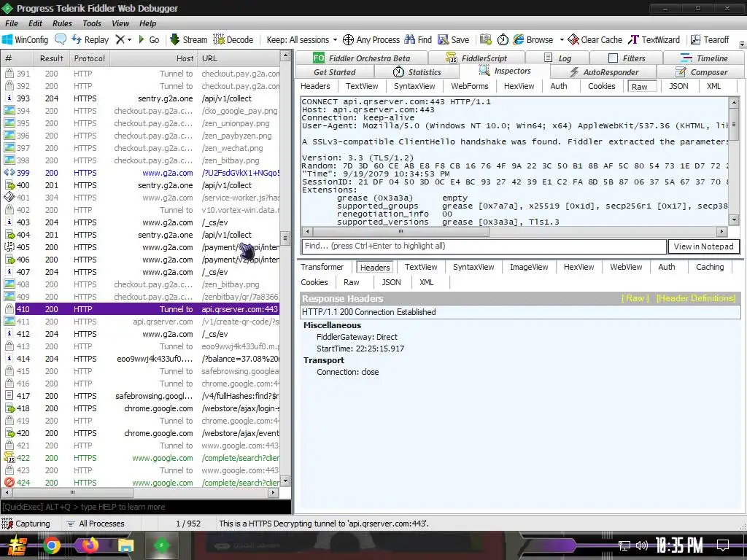The image size is (747, 560).
Task: Select the response ImageView tab
Action: (529, 267)
